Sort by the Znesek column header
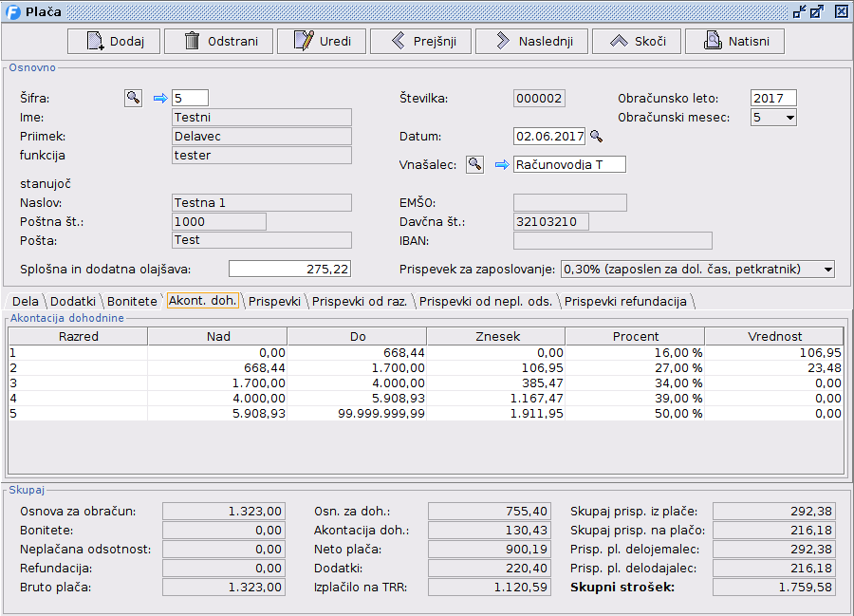The image size is (854, 616). coord(496,337)
